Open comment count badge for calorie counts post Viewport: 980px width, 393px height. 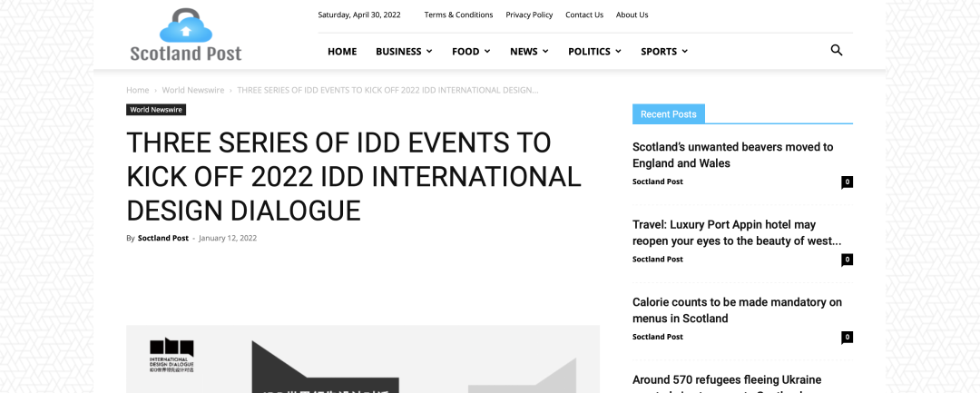pos(847,338)
